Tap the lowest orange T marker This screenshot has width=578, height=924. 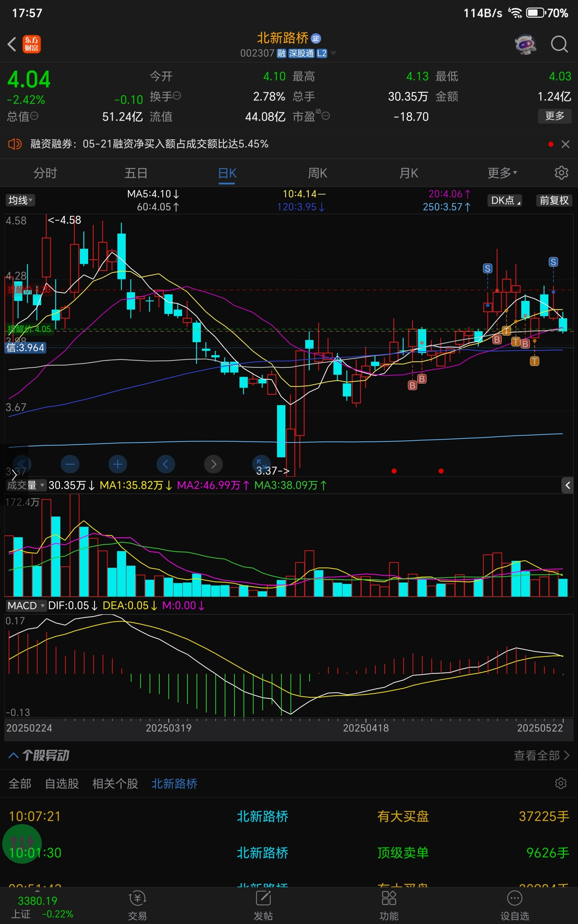point(534,361)
